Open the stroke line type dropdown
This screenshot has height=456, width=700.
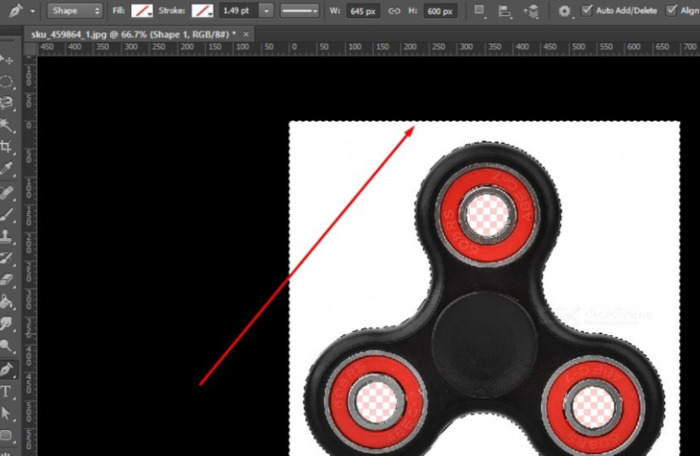point(297,10)
